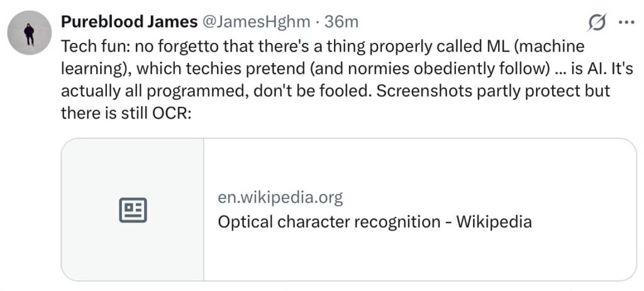Open the Grok explain-post icon

point(596,23)
